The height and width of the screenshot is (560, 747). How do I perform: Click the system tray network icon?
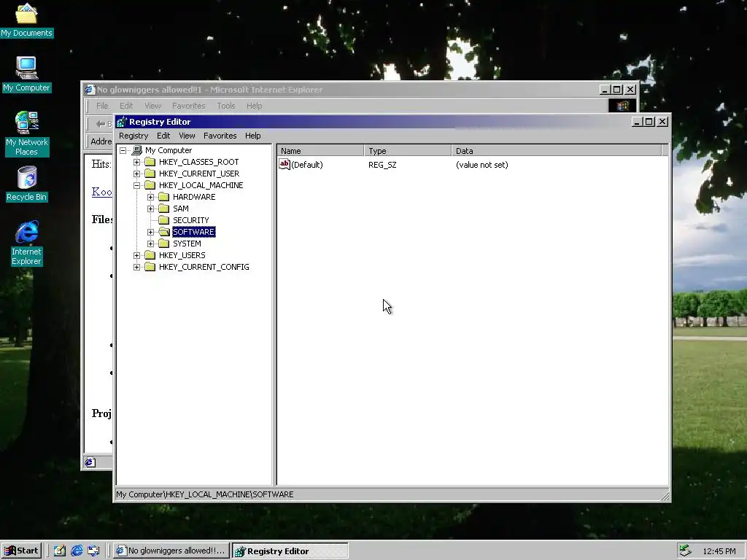685,551
